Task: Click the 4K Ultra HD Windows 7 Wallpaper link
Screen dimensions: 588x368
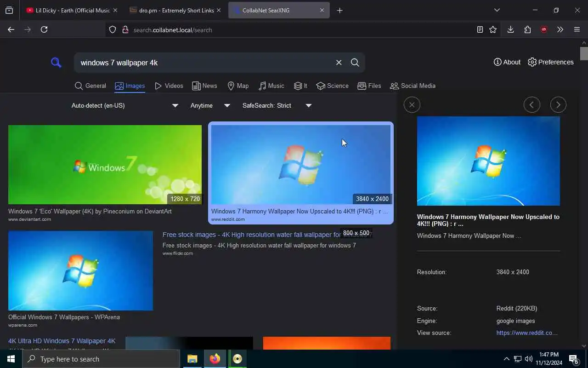Action: pos(62,341)
